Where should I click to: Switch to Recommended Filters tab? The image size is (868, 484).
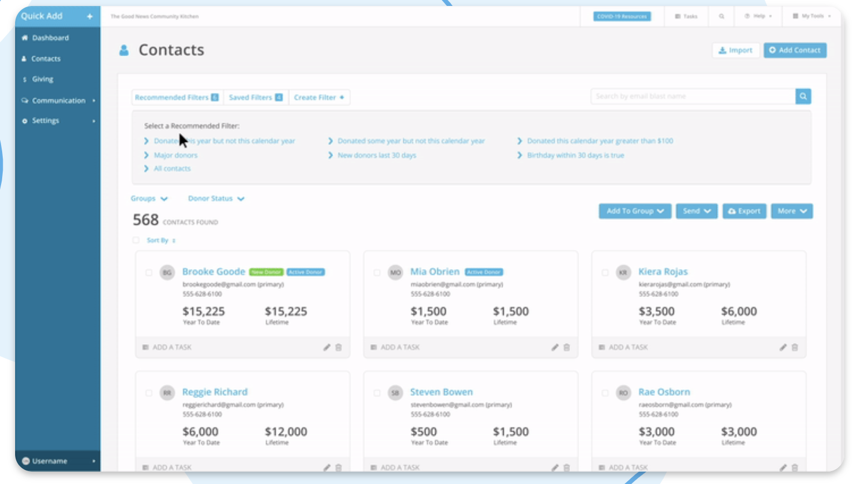pos(177,97)
